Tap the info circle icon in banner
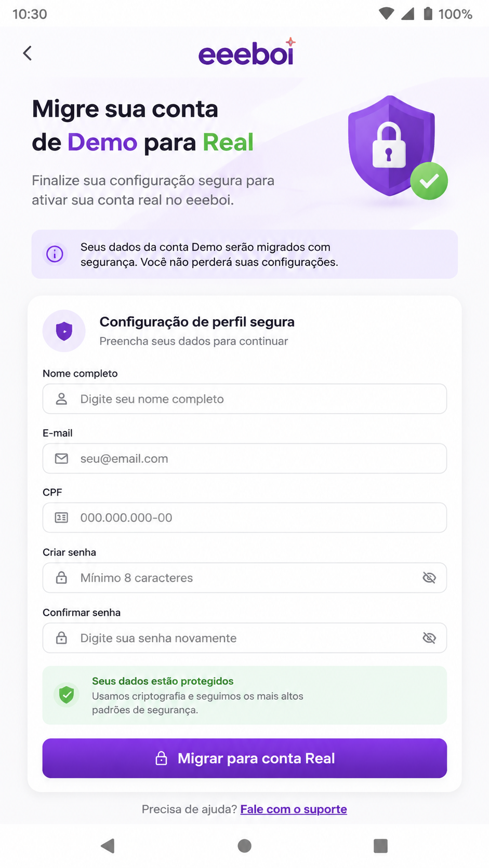This screenshot has height=868, width=489. 55,254
